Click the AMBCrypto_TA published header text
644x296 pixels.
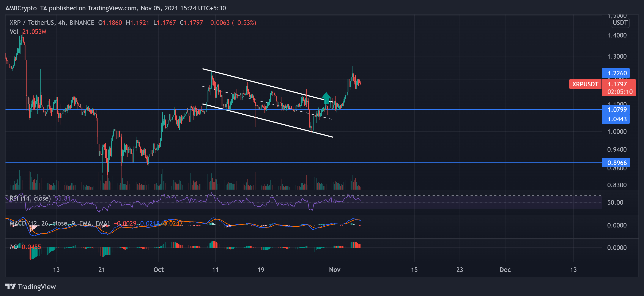tap(115, 8)
